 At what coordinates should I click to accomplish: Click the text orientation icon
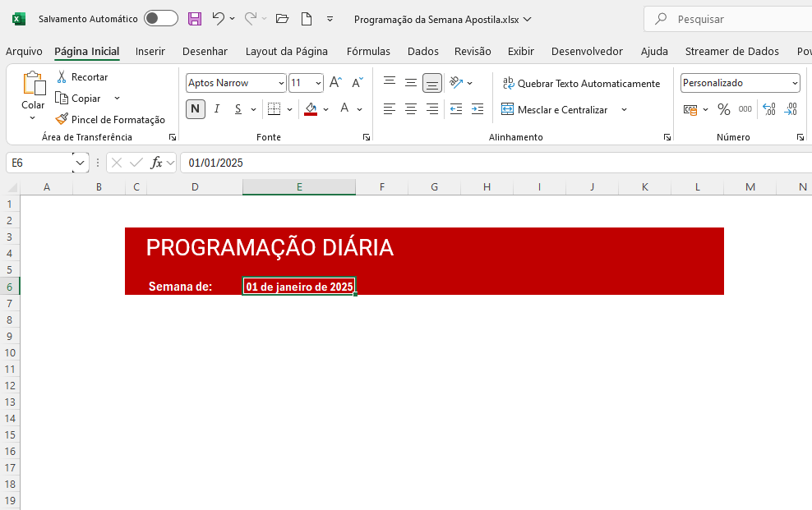click(x=456, y=82)
